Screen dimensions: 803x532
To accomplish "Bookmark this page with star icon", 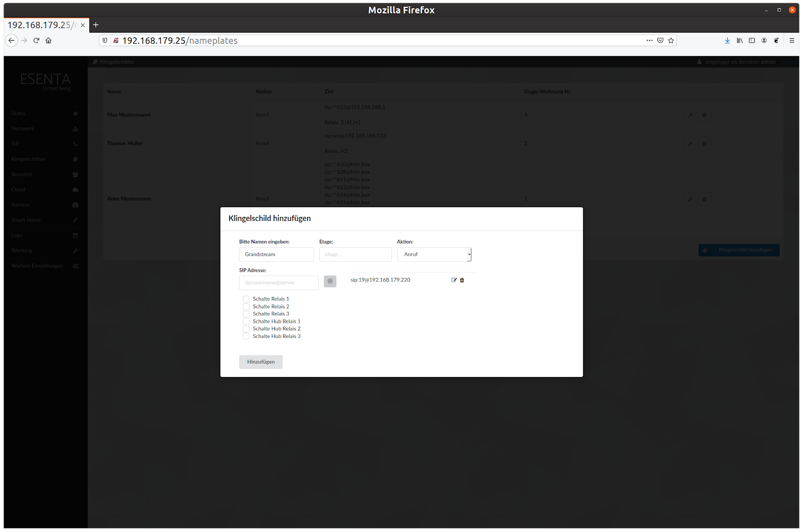I will pyautogui.click(x=671, y=41).
